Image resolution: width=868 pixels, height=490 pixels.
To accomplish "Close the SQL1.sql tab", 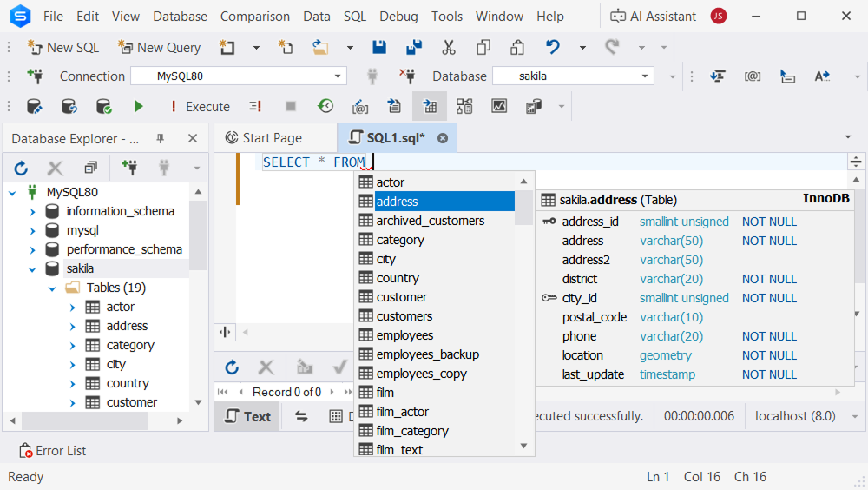I will click(443, 138).
